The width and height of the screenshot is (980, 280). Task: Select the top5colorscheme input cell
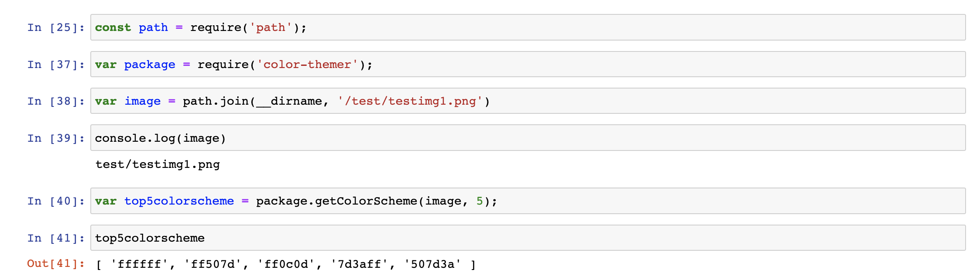click(528, 238)
